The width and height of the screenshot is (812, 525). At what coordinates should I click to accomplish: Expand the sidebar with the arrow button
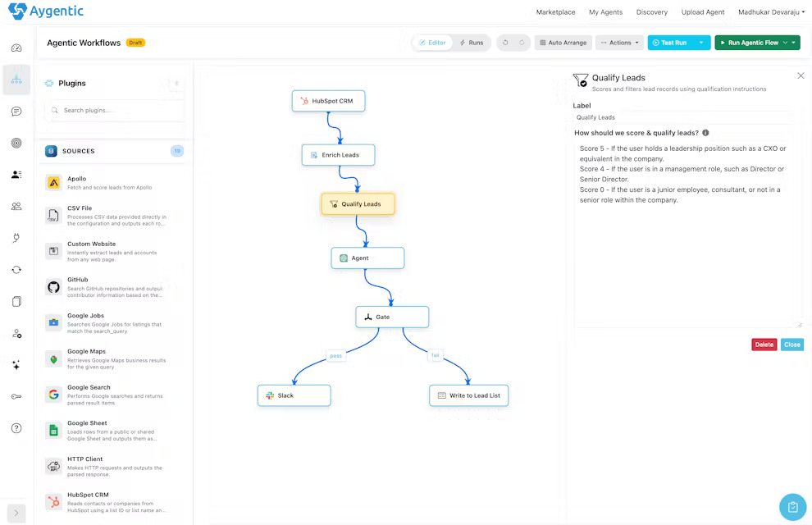(x=16, y=513)
